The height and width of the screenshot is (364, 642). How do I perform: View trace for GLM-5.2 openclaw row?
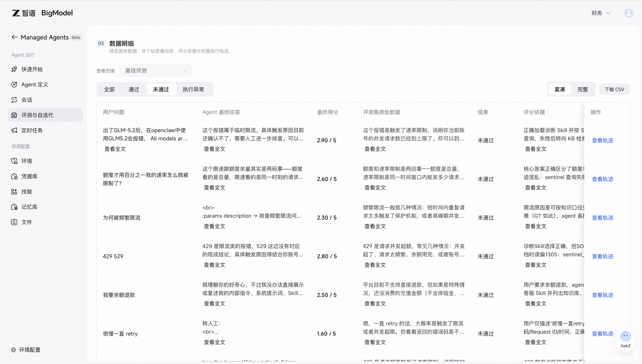tap(602, 141)
